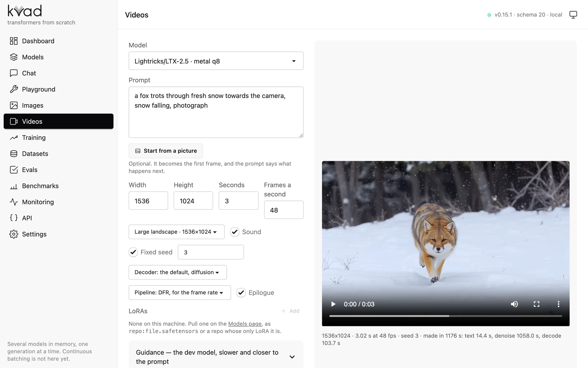Open the video's three-dot more menu

pos(559,304)
